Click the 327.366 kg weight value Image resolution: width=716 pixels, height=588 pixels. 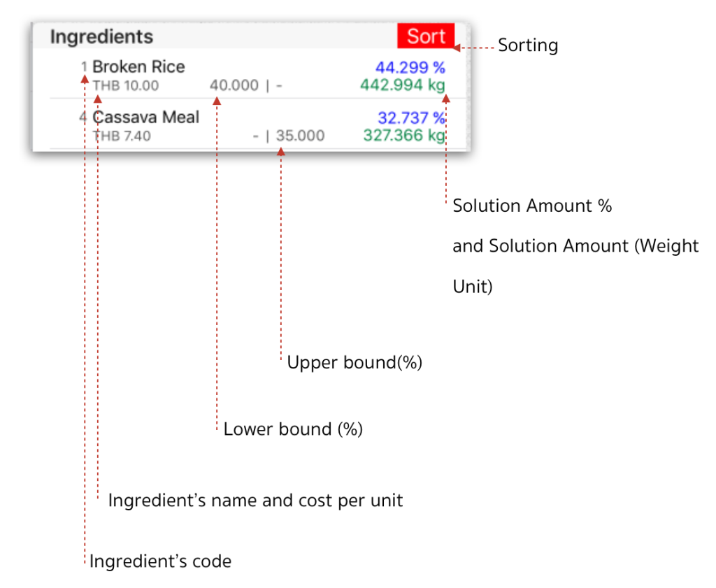point(403,136)
